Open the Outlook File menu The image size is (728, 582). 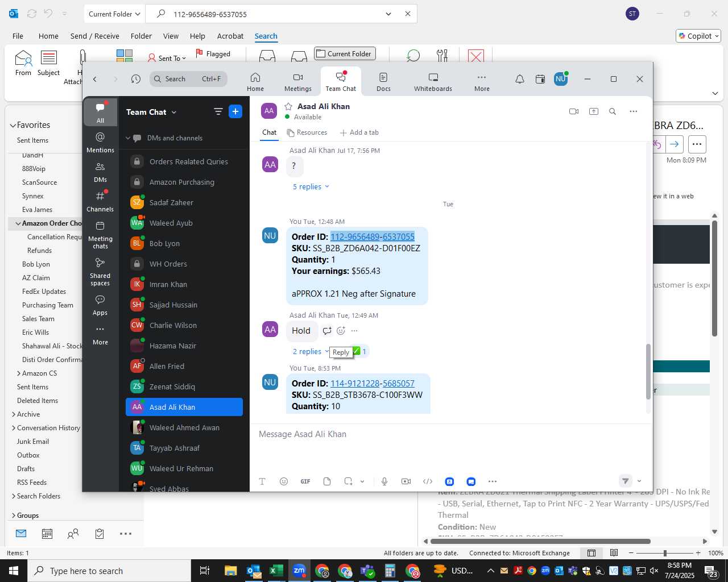(18, 36)
